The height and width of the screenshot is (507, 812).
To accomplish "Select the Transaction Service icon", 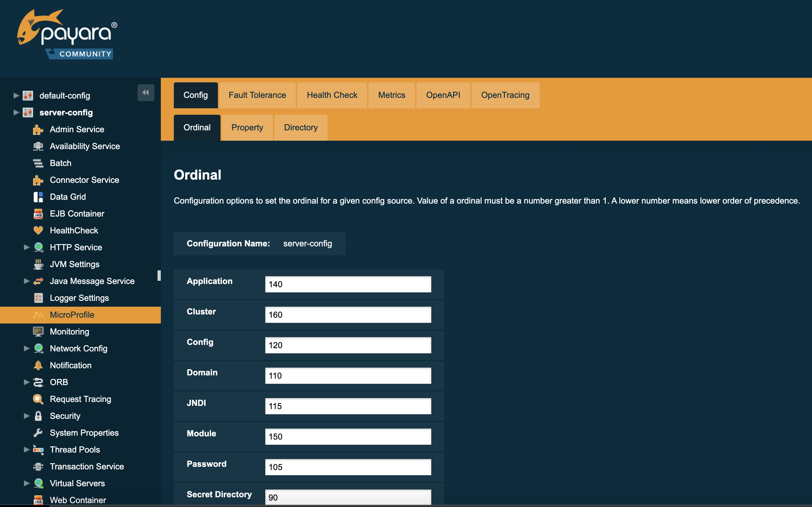I will [38, 466].
